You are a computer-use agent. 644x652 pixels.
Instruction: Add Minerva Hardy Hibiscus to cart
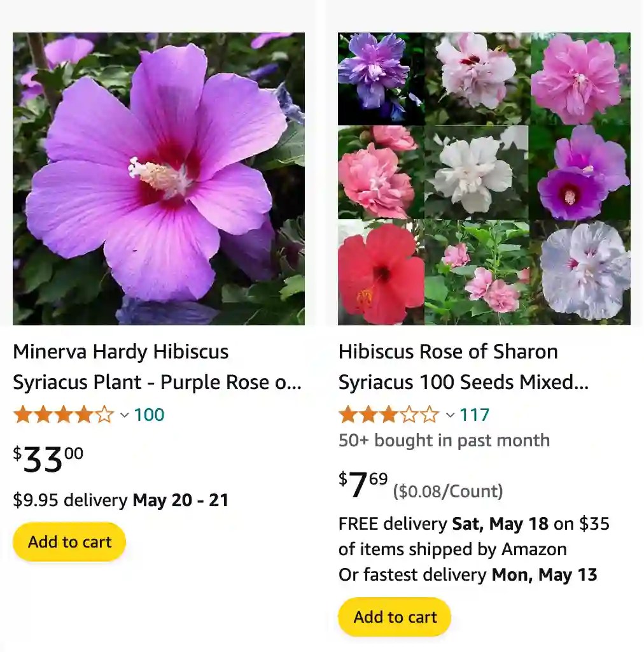[x=69, y=541]
